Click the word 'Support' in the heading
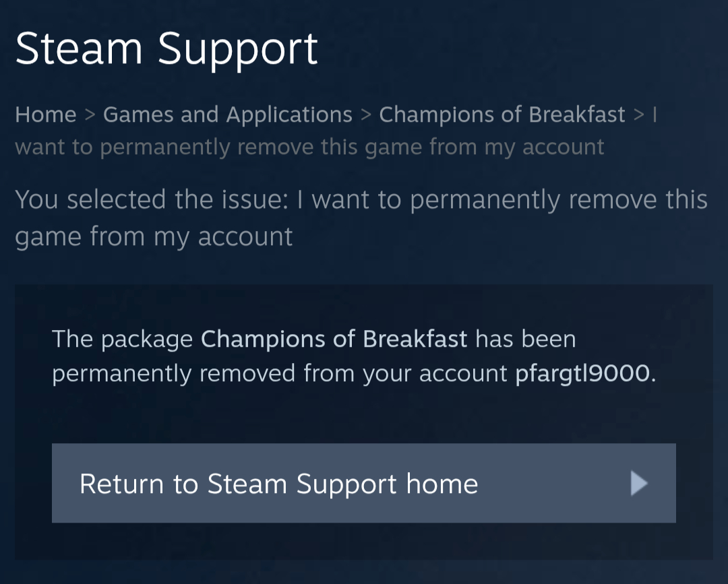Viewport: 728px width, 584px height. (237, 48)
